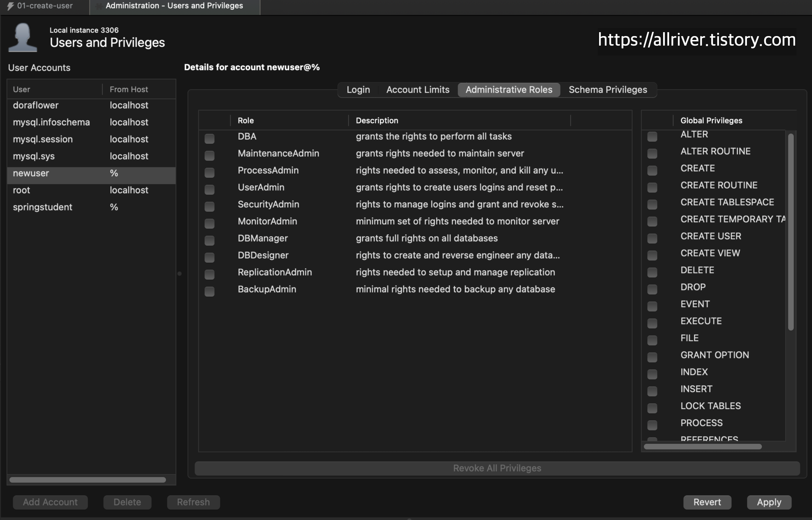
Task: Click the gear icon on Administration tab
Action: click(99, 6)
